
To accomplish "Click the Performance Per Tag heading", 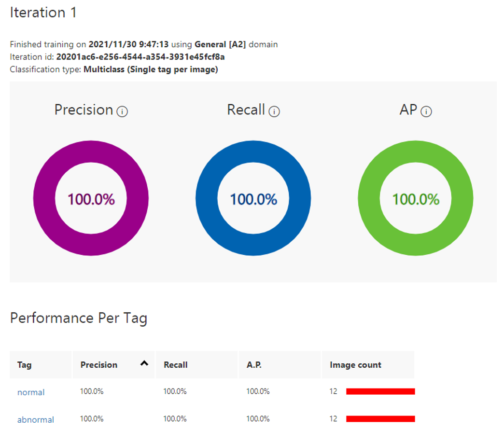I will (79, 318).
